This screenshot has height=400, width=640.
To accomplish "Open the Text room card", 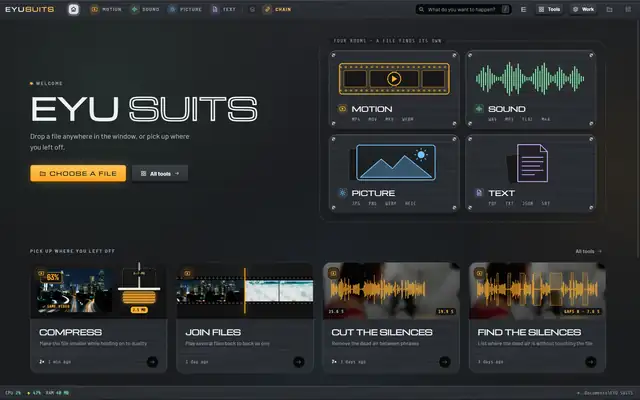I will click(531, 173).
